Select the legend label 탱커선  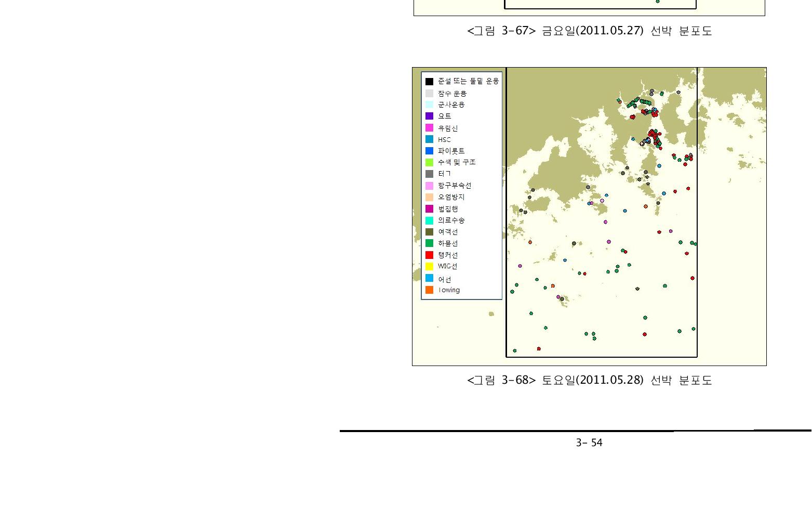coord(448,255)
